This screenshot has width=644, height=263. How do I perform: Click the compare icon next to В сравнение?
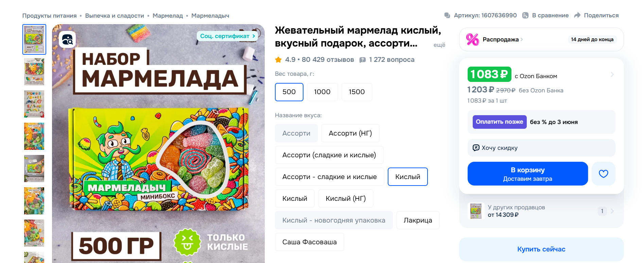click(525, 15)
